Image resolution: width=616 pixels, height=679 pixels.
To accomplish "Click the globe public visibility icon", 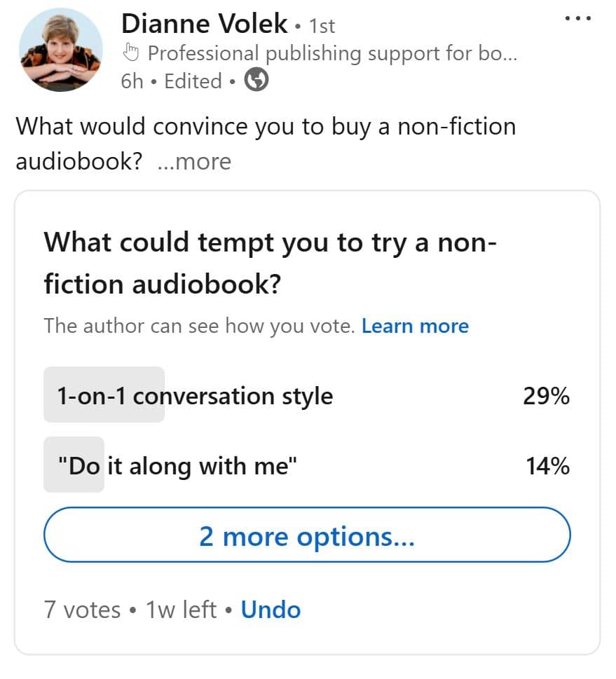I will pyautogui.click(x=256, y=81).
